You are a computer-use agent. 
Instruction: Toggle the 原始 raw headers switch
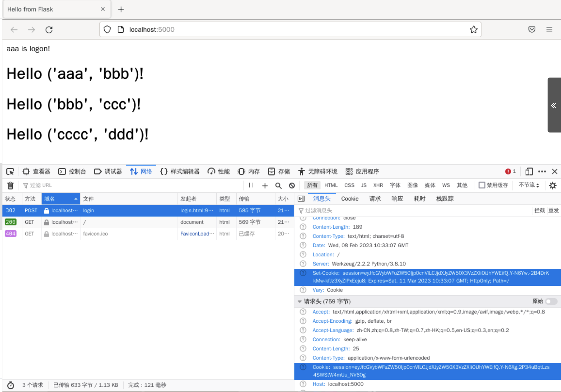pos(551,302)
